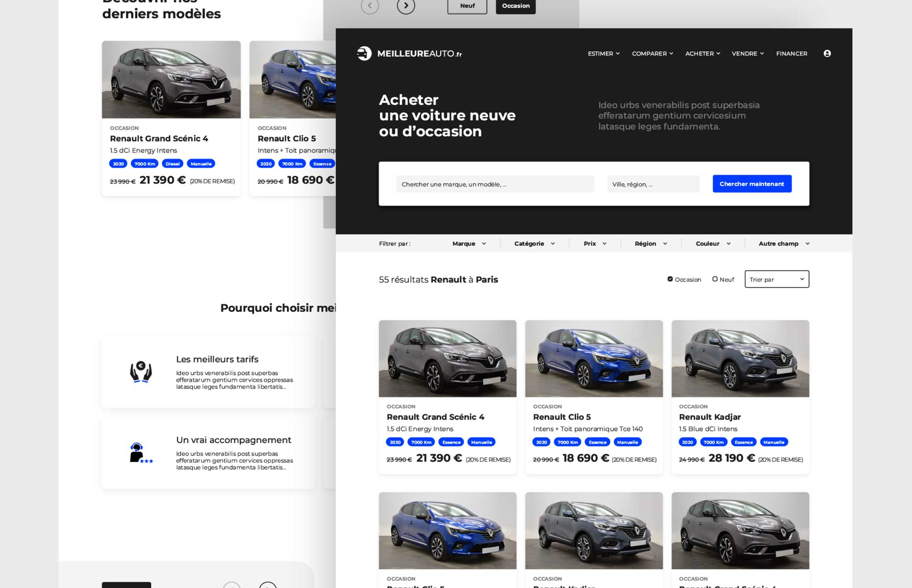Screen dimensions: 912x588
Task: Click Intens + Toit panoramique Tce 140 subtitle
Action: (x=588, y=429)
